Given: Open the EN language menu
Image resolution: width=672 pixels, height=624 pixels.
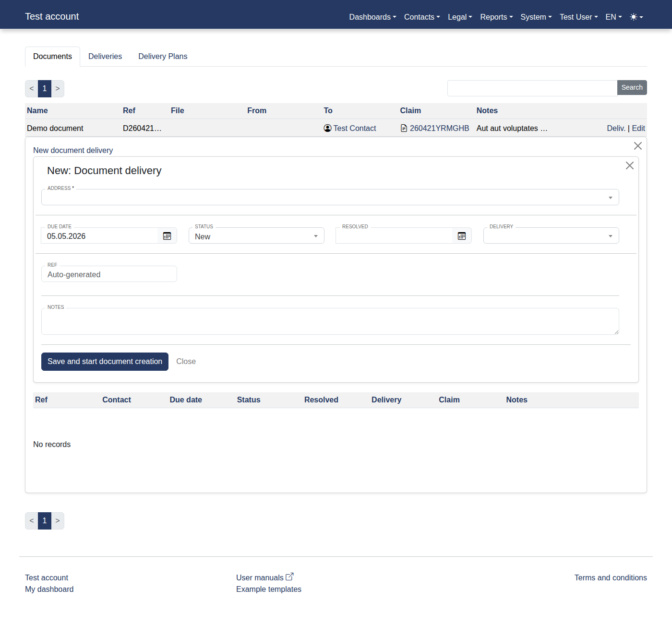Looking at the screenshot, I should point(613,17).
